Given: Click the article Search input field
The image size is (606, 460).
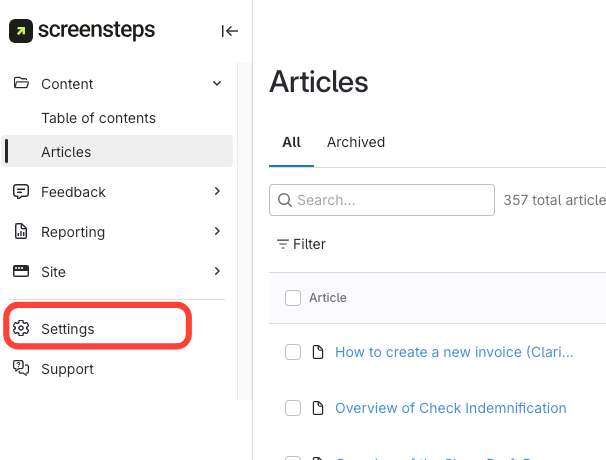Looking at the screenshot, I should 390,200.
